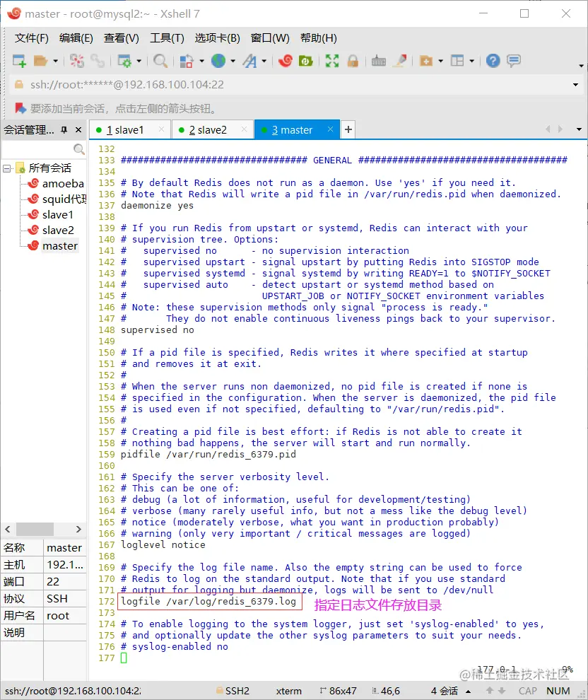The height and width of the screenshot is (700, 588).
Task: Click the chat feedback bubble icon
Action: pyautogui.click(x=514, y=60)
